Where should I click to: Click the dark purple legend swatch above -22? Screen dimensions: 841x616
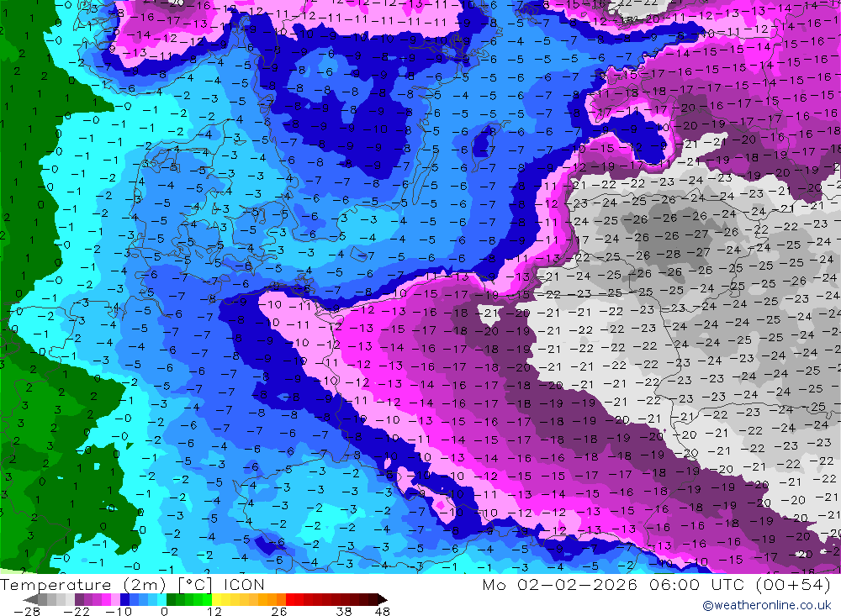[x=79, y=599]
